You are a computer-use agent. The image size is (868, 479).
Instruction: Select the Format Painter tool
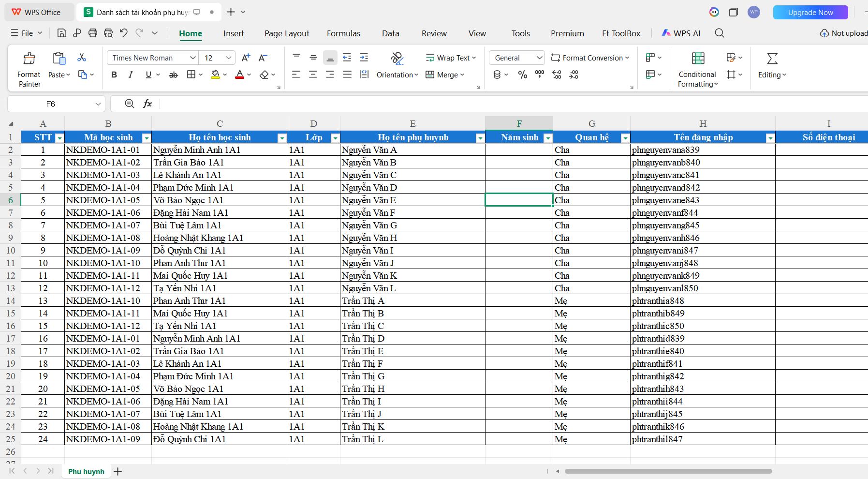coord(29,70)
